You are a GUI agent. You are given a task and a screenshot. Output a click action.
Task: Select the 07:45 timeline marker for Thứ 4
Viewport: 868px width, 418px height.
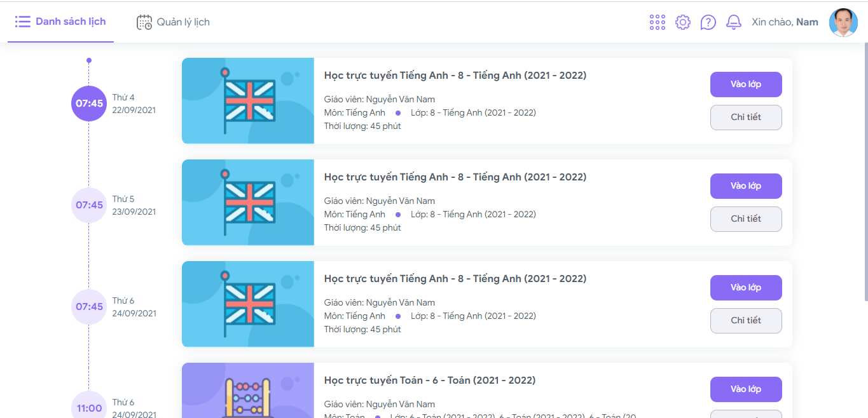[89, 104]
